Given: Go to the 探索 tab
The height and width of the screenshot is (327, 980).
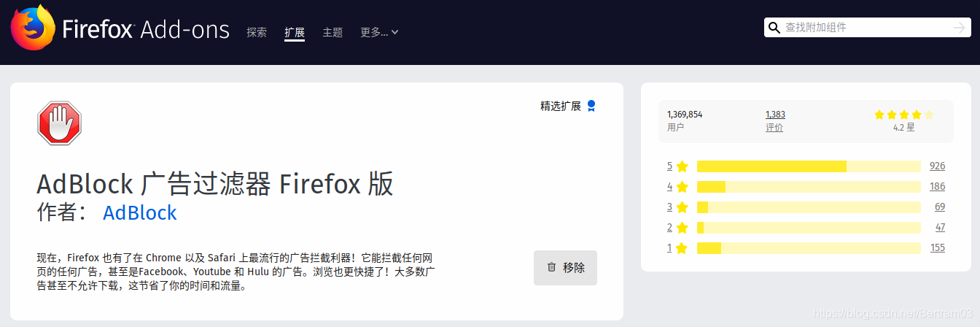Looking at the screenshot, I should point(257,32).
